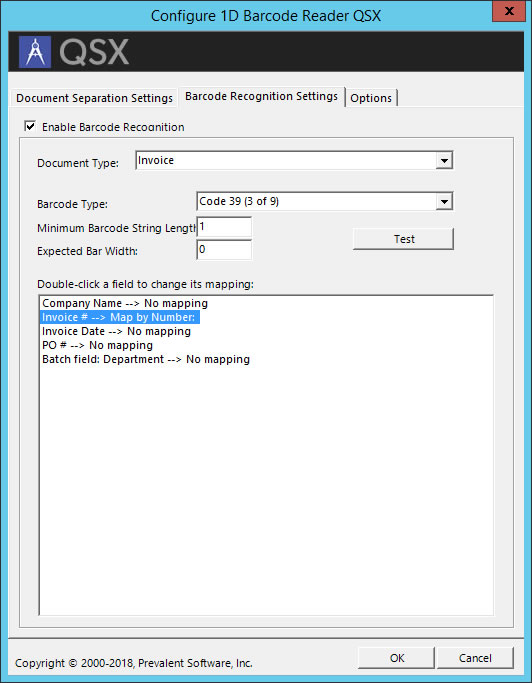Click the QSX text logo in banner
532x683 pixels.
(x=94, y=52)
